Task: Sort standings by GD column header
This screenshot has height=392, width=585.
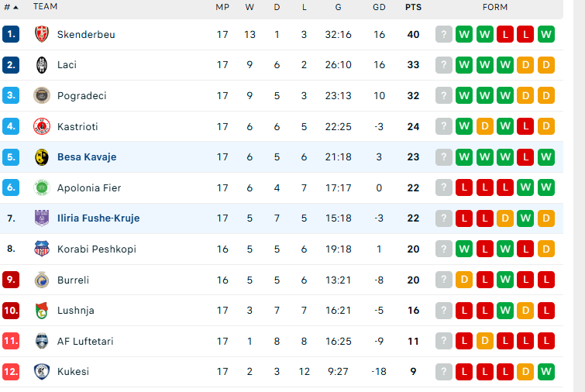Action: click(x=379, y=7)
